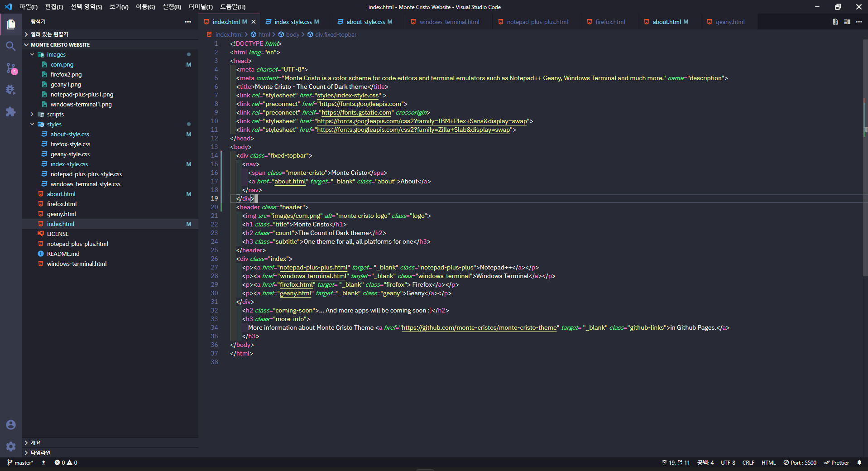Click the split editor right icon

[x=847, y=22]
